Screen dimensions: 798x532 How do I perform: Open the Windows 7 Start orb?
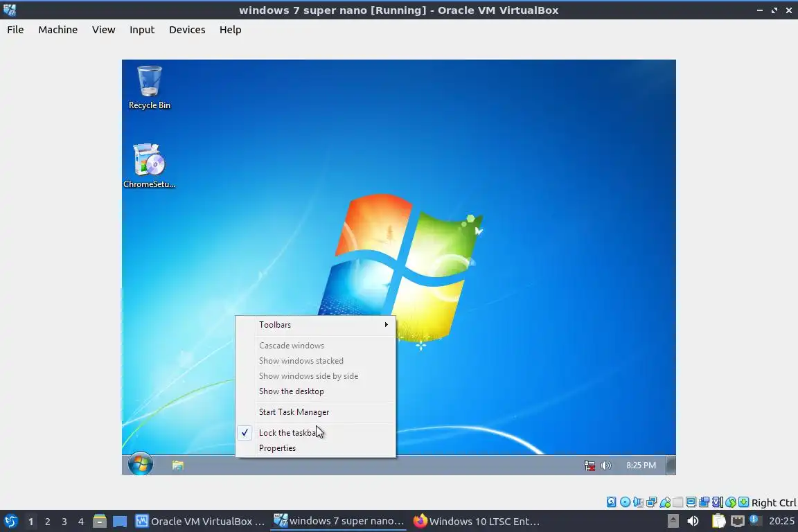pyautogui.click(x=141, y=464)
